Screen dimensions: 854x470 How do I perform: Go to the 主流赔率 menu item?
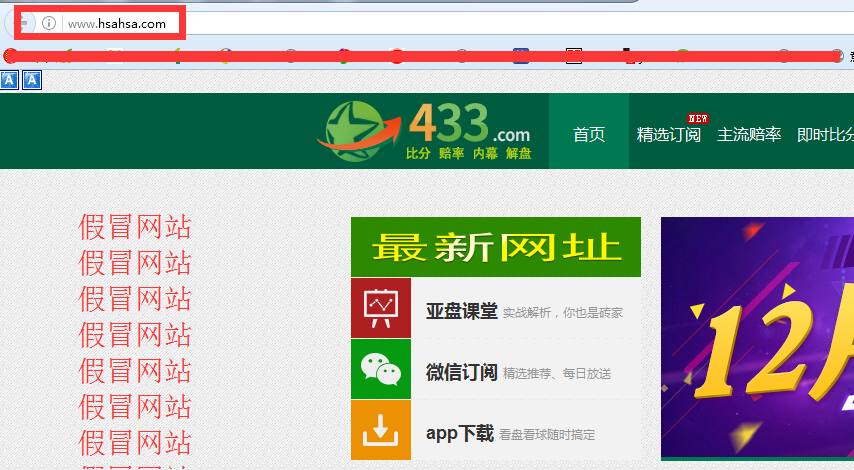tap(749, 135)
